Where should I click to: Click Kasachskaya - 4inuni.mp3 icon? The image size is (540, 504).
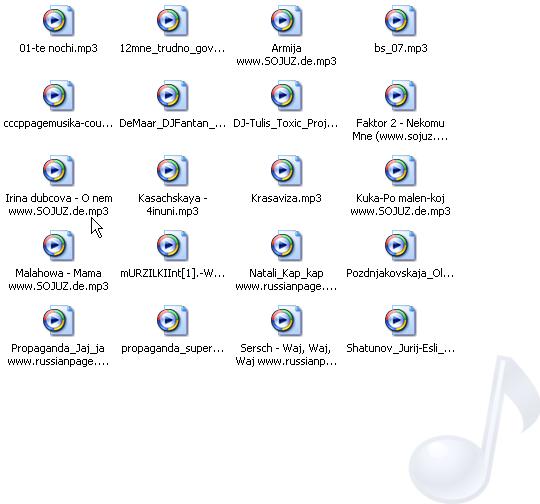coord(172,171)
